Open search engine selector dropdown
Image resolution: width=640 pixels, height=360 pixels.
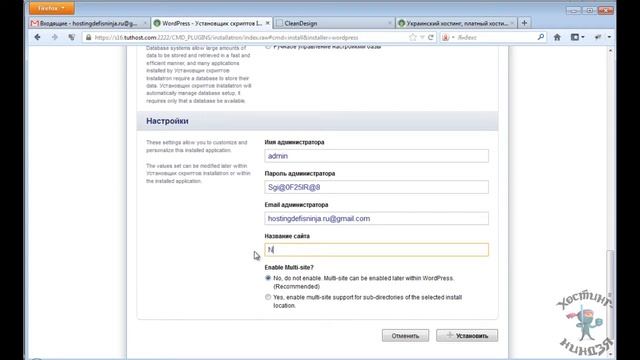pyautogui.click(x=448, y=38)
